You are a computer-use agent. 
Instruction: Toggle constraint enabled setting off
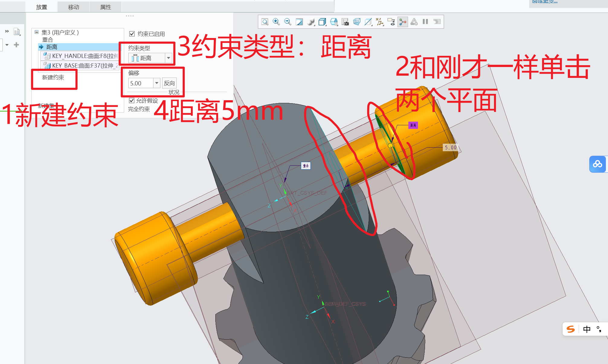[x=132, y=34]
